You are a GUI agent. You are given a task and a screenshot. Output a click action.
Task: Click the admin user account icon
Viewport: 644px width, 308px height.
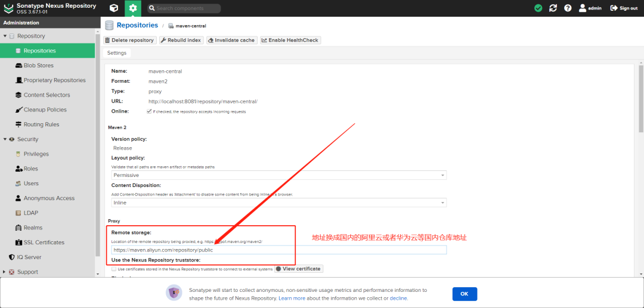point(590,8)
